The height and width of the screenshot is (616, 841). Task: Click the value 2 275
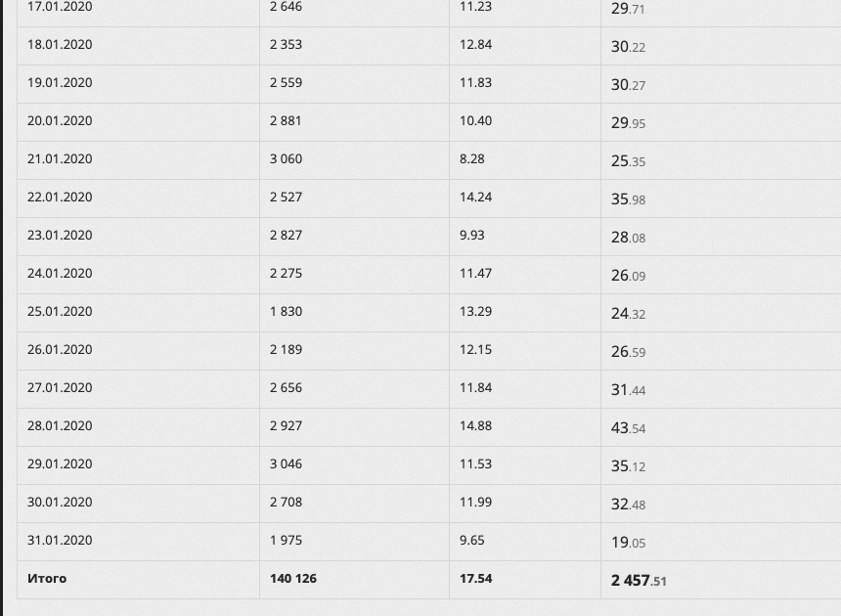tap(286, 274)
